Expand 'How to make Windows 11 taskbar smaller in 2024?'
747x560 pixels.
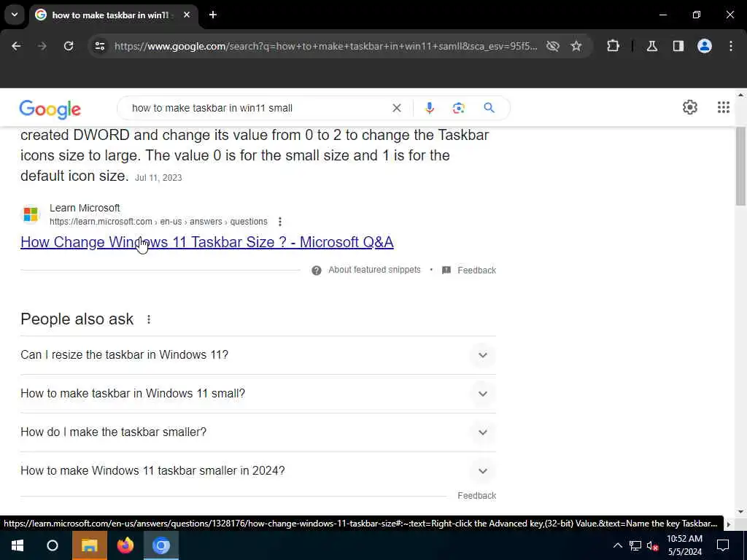pyautogui.click(x=483, y=471)
